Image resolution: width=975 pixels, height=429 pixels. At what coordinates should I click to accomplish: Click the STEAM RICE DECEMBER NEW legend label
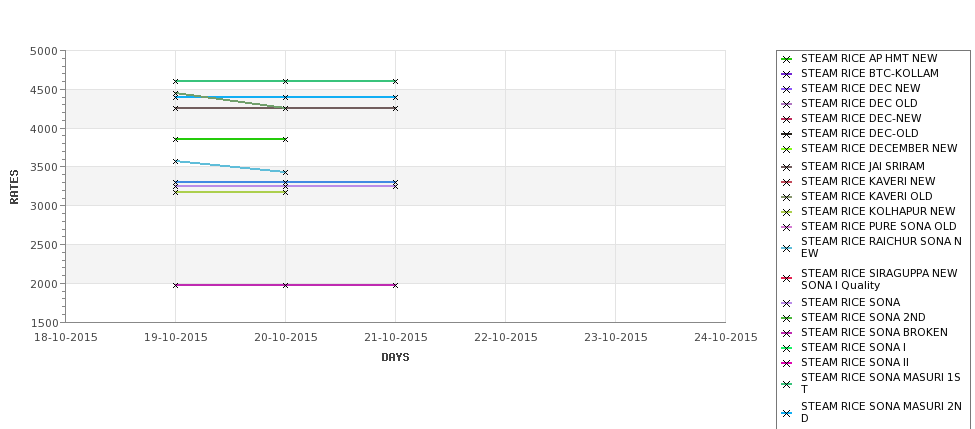click(879, 149)
